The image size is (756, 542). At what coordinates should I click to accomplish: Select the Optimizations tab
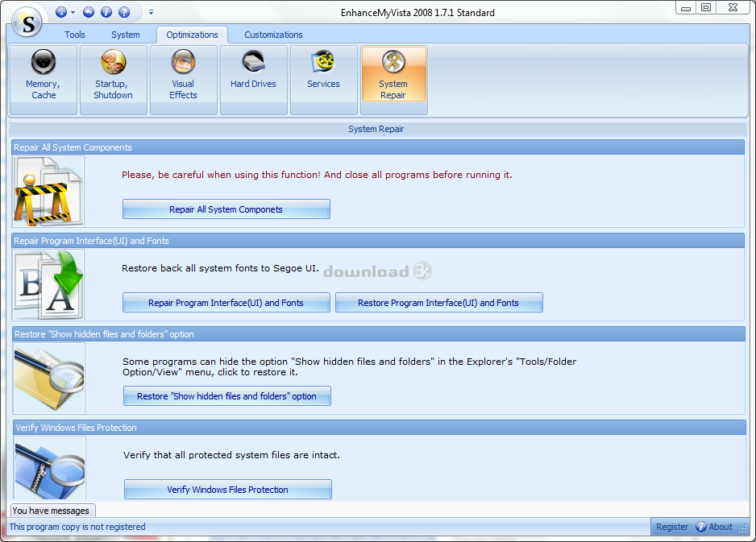point(192,35)
